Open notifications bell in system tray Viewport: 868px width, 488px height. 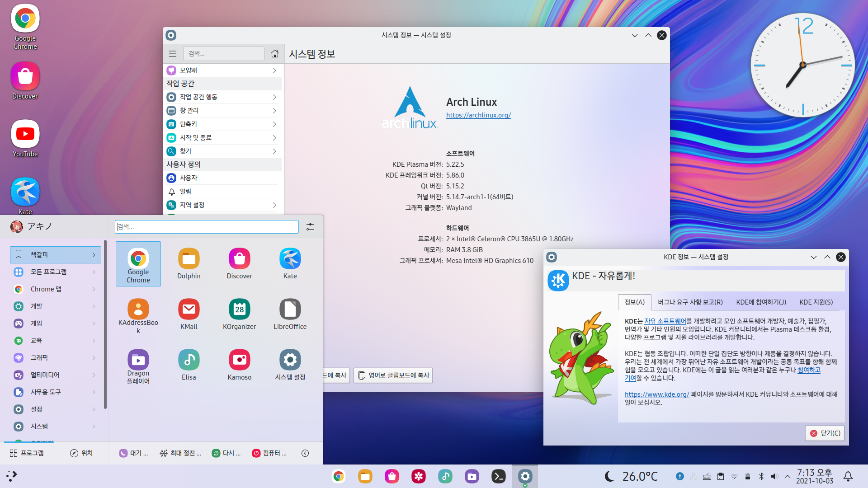coord(848,476)
